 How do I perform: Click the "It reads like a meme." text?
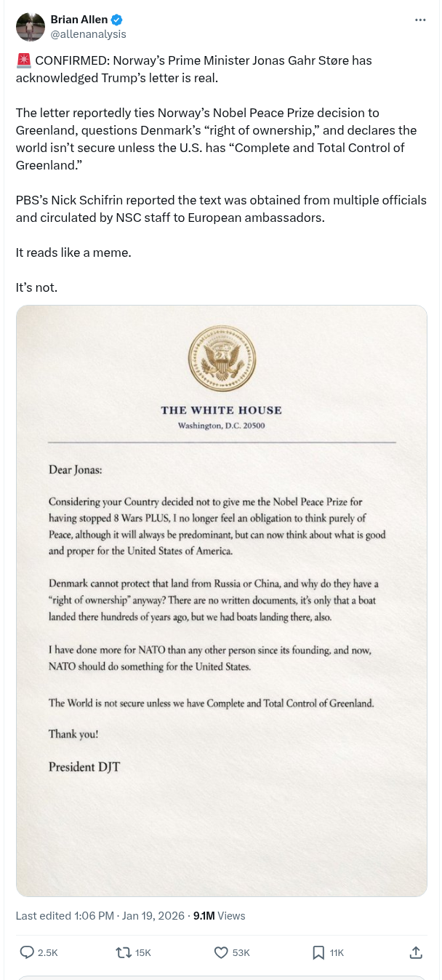[x=73, y=252]
